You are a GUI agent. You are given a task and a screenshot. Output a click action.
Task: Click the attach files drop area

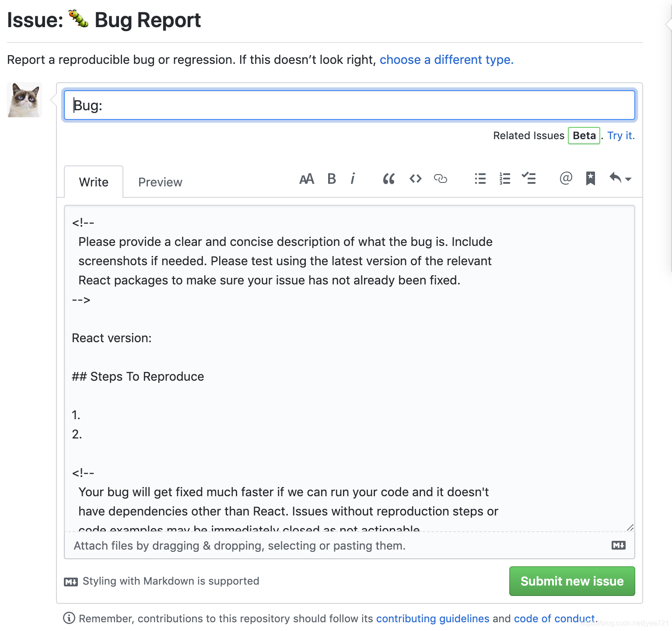click(x=349, y=546)
